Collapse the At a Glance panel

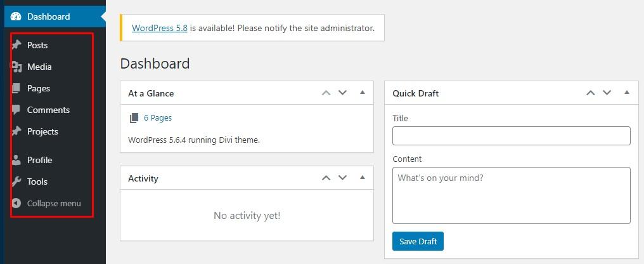[x=363, y=93]
